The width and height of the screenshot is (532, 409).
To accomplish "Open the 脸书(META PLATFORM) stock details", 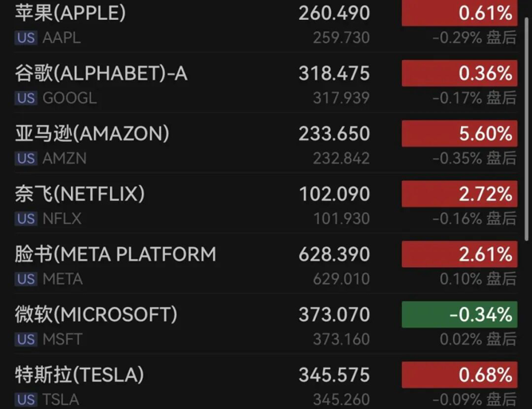I will pyautogui.click(x=116, y=254).
